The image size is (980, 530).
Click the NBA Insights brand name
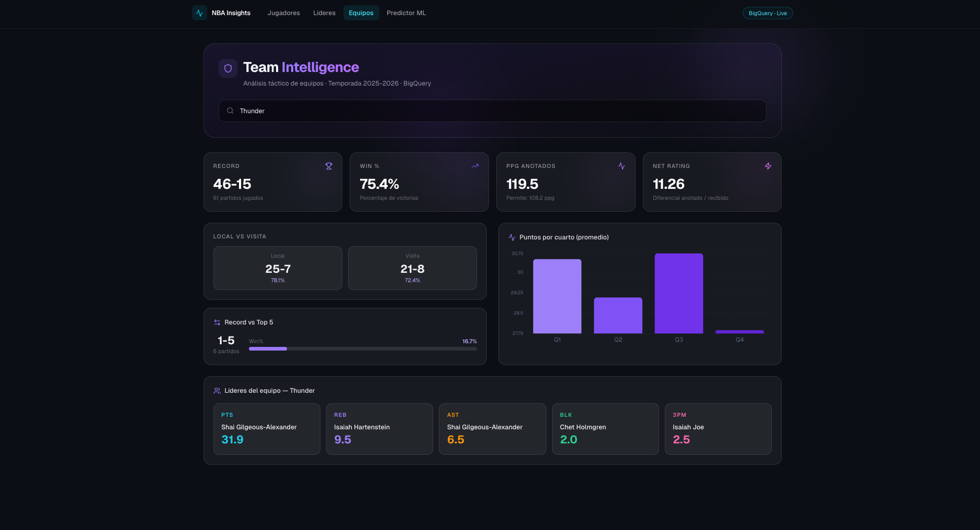[x=231, y=13]
